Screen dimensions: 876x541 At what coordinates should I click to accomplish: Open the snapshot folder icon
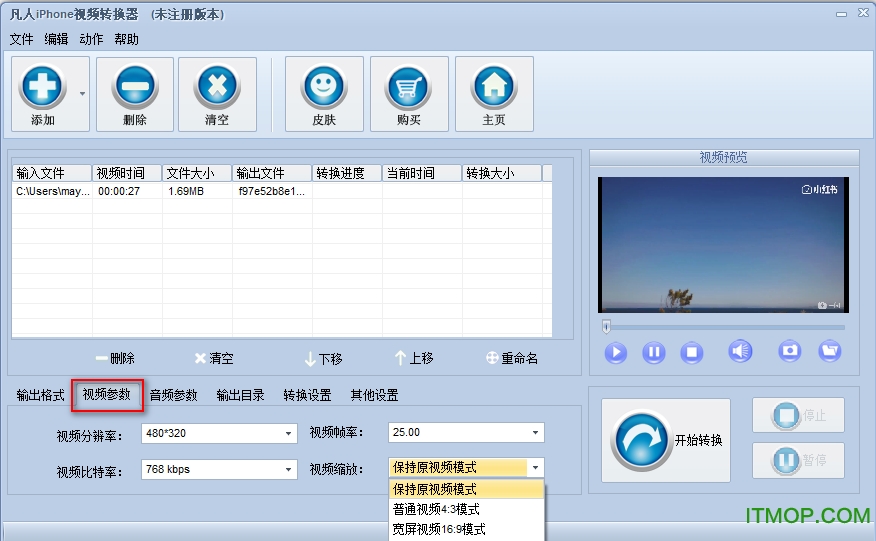(830, 351)
